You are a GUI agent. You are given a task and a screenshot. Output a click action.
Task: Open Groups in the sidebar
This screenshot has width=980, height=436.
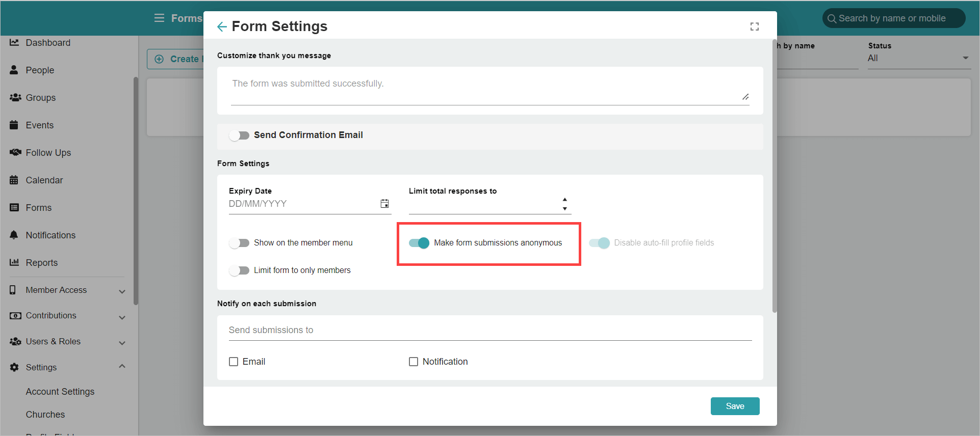[x=41, y=98]
